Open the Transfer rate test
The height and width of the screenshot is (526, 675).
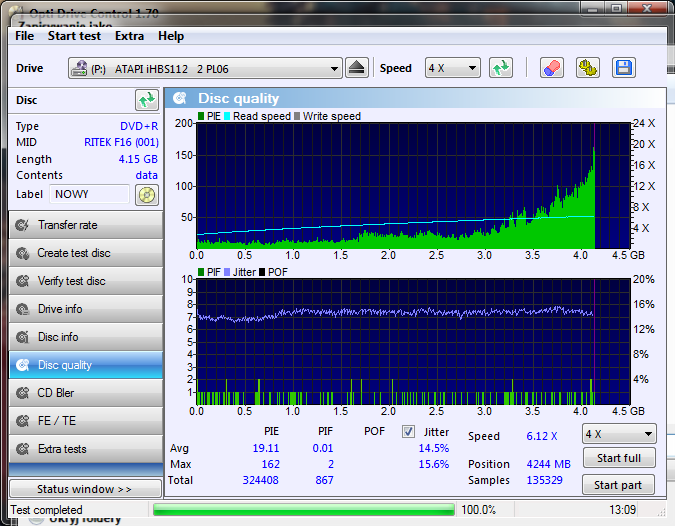point(86,225)
